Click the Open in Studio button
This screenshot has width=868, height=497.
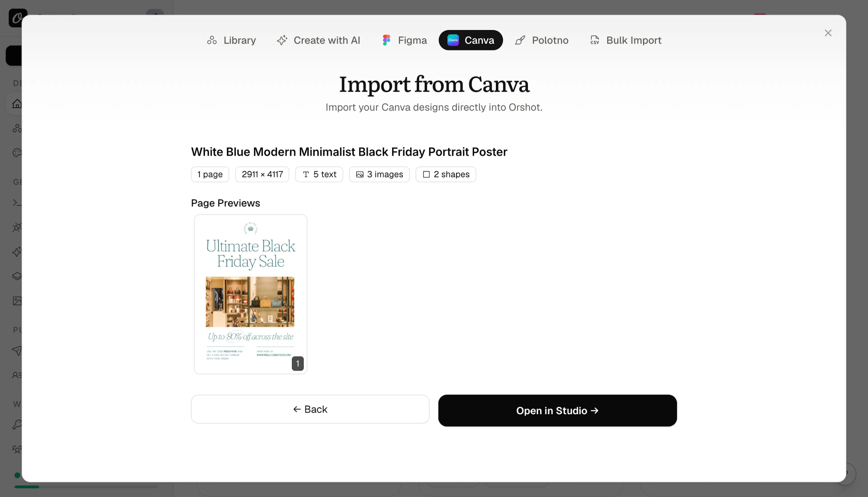(557, 410)
